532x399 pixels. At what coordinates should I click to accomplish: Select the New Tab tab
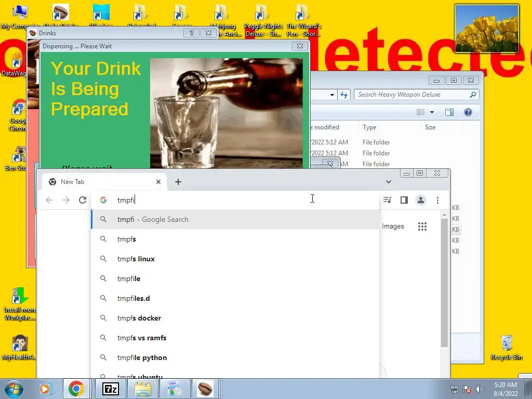click(x=104, y=182)
